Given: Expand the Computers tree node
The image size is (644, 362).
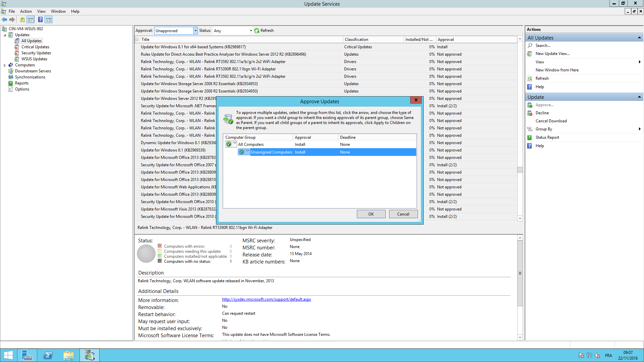Looking at the screenshot, I should (x=5, y=65).
